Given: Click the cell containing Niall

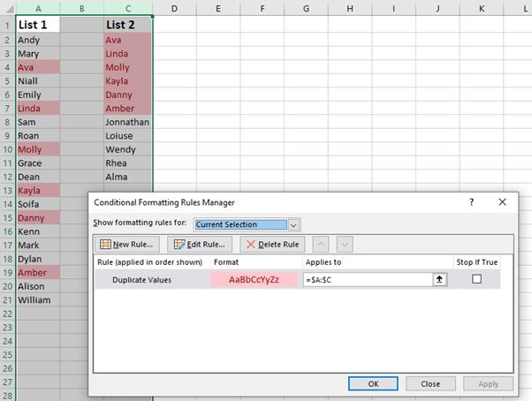Looking at the screenshot, I should 38,81.
